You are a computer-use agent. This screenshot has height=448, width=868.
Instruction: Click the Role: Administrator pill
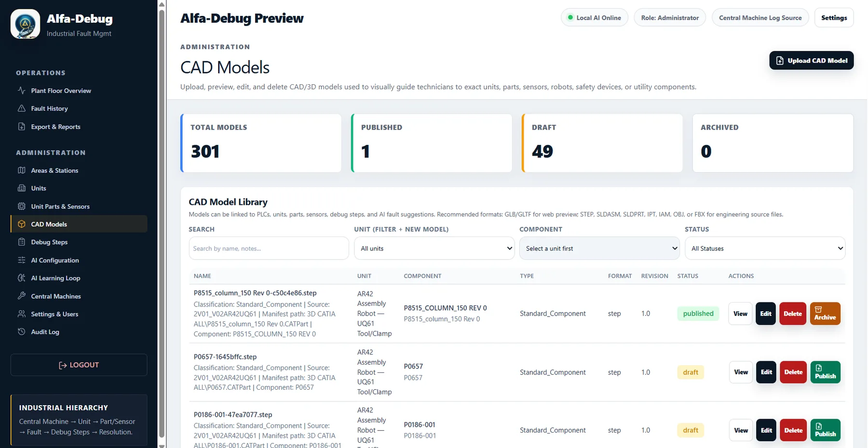coord(670,18)
